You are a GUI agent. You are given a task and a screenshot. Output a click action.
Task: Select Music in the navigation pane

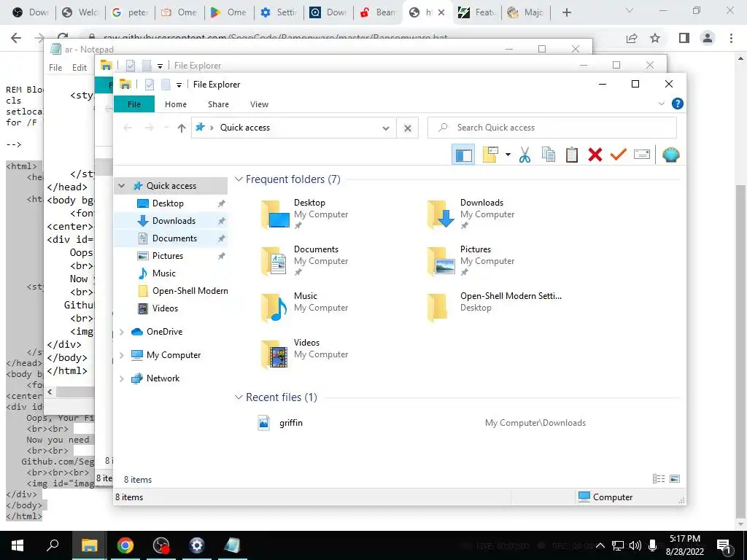(164, 273)
